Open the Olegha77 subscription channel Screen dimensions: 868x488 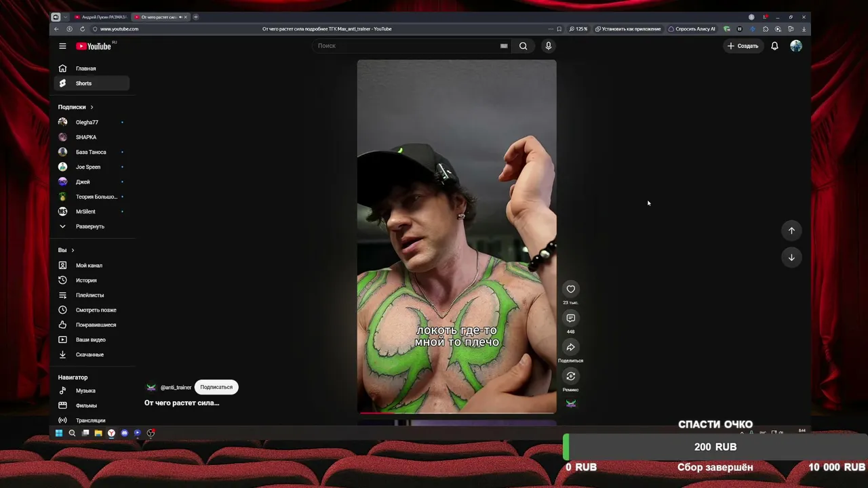(92, 123)
